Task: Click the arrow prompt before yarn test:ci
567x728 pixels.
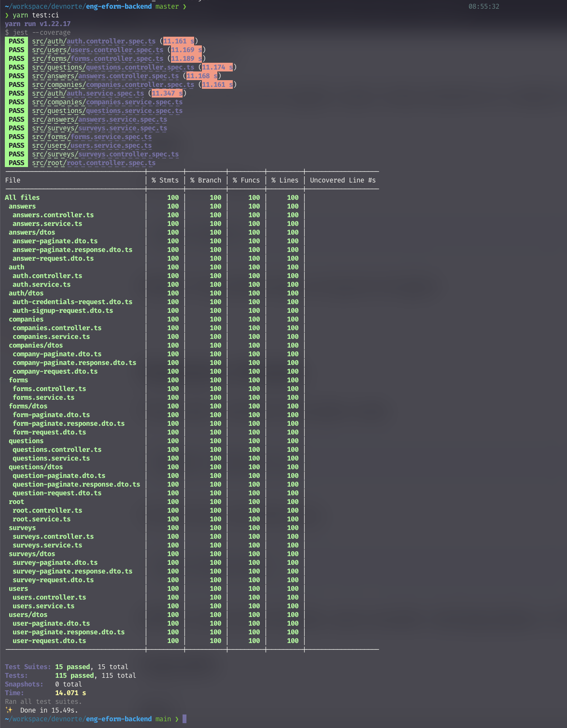Action: coord(7,15)
